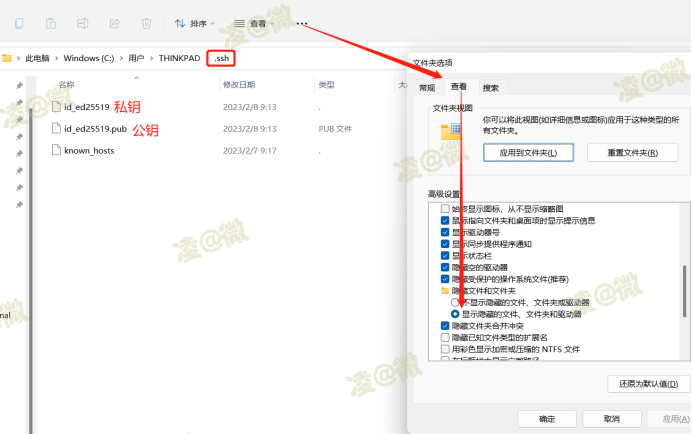The width and height of the screenshot is (692, 434).
Task: Click the Rename icon in the toolbar
Action: [x=83, y=23]
